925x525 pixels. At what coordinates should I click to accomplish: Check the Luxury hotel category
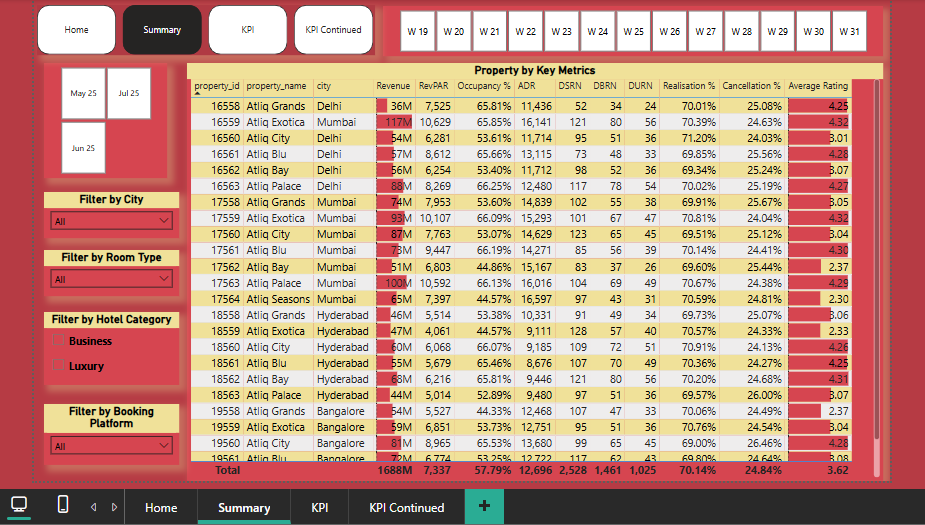click(x=58, y=365)
